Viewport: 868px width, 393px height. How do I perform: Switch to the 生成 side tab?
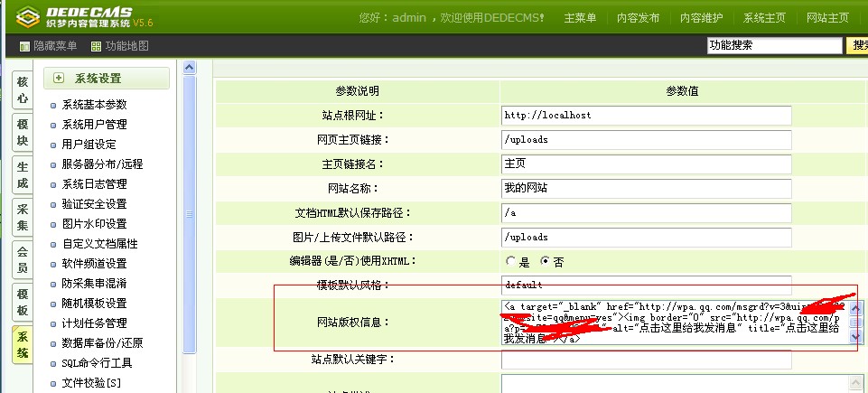23,175
